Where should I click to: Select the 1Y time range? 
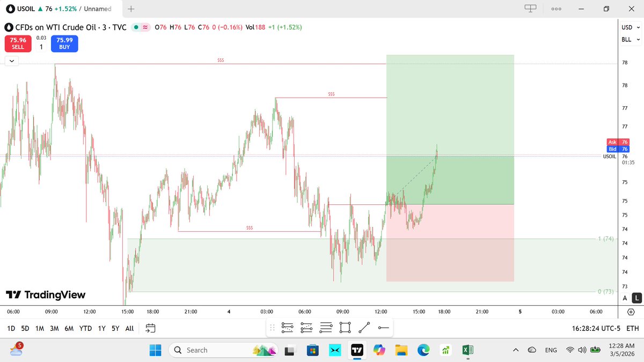click(101, 328)
